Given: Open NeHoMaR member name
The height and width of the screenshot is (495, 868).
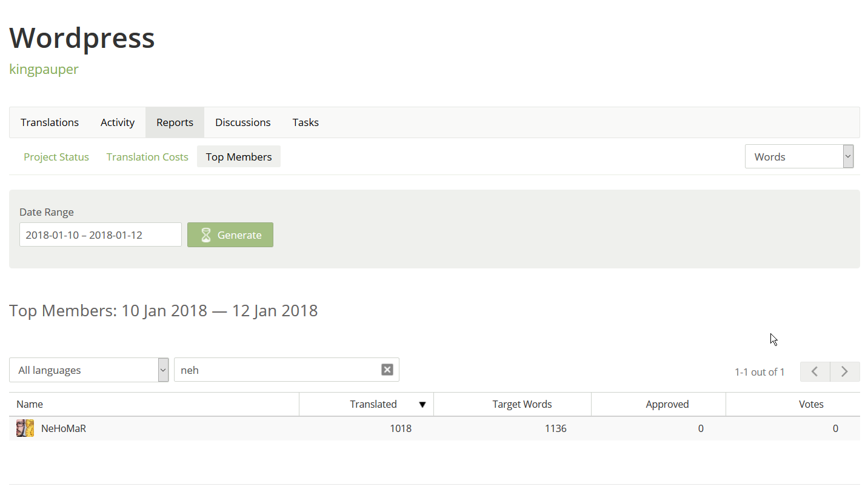Looking at the screenshot, I should tap(64, 428).
